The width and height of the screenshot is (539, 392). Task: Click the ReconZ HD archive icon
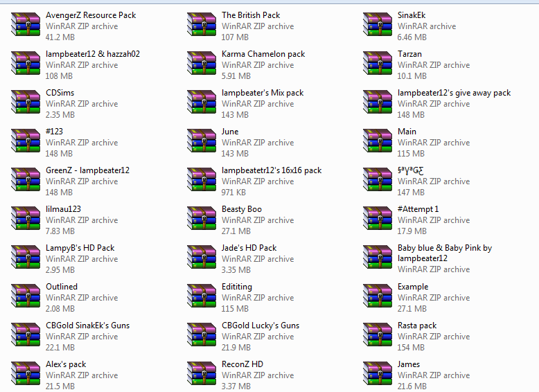202,374
